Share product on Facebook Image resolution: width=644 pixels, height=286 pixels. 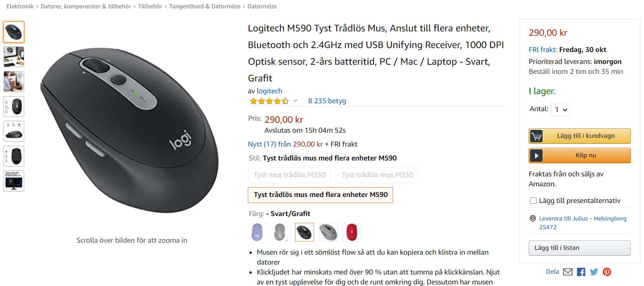pos(581,272)
